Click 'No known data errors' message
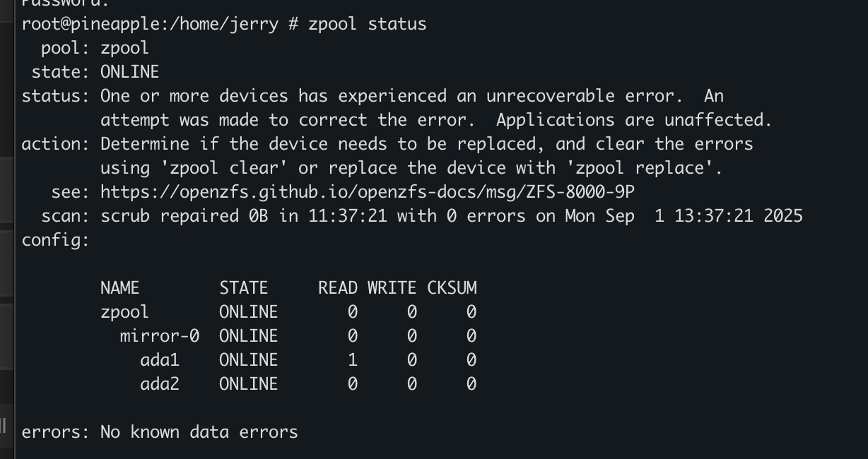This screenshot has width=868, height=459. tap(199, 432)
